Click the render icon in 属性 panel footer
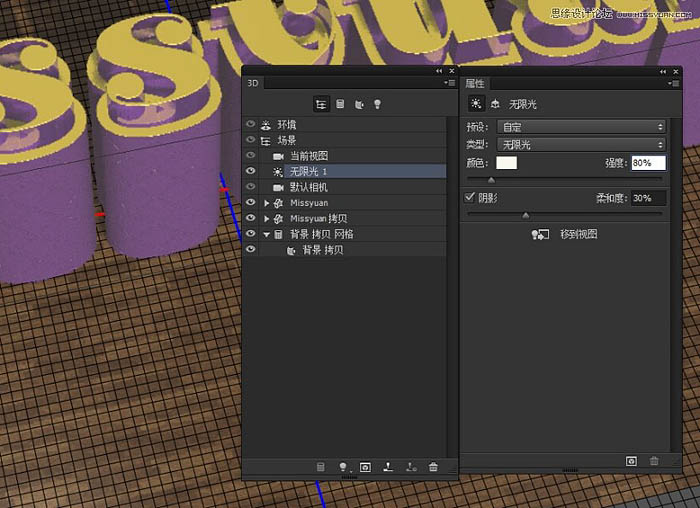 tap(631, 461)
